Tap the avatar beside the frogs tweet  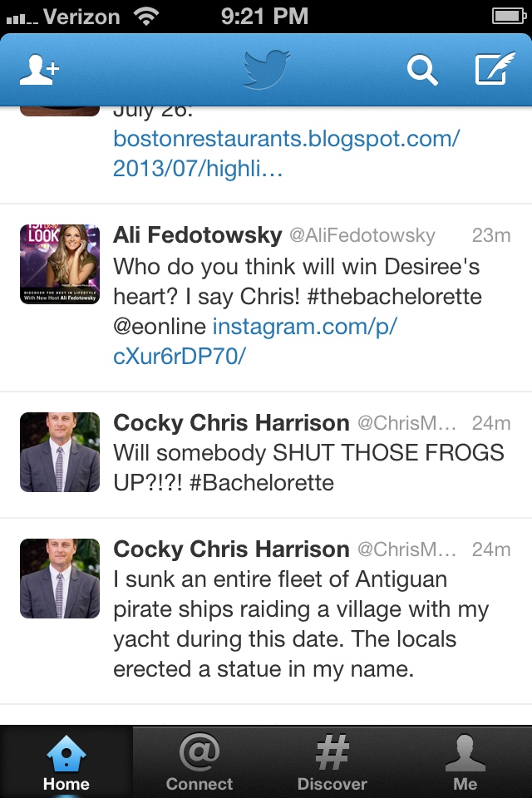(60, 452)
